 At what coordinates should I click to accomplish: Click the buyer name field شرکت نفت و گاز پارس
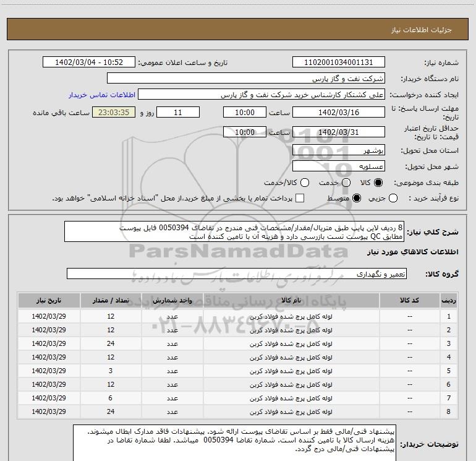245,79
